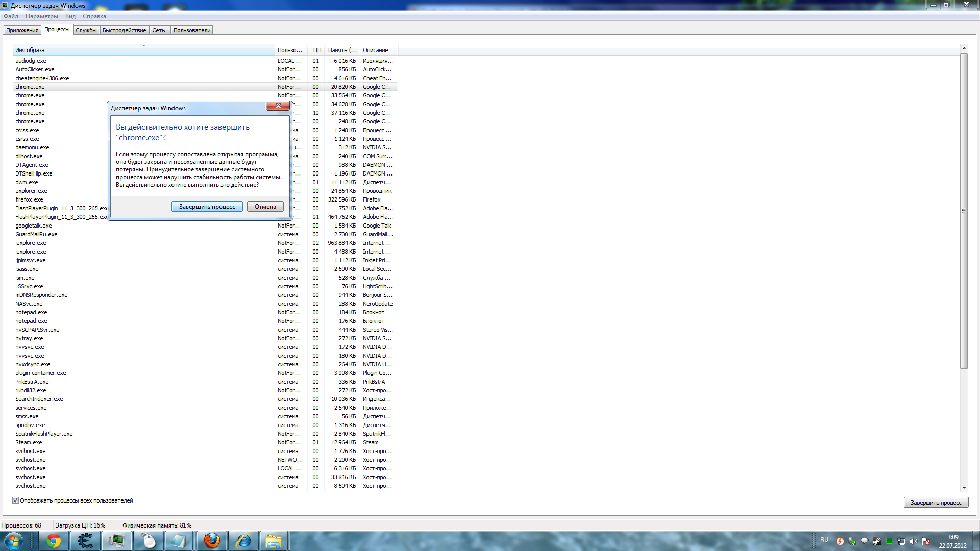Confirm with Завершить процесс in the dialog

click(207, 207)
